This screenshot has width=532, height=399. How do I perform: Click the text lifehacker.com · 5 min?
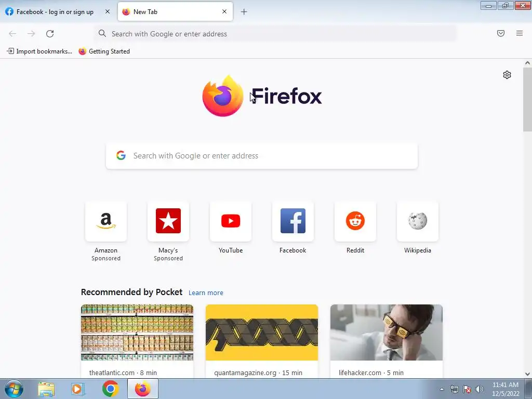point(371,373)
